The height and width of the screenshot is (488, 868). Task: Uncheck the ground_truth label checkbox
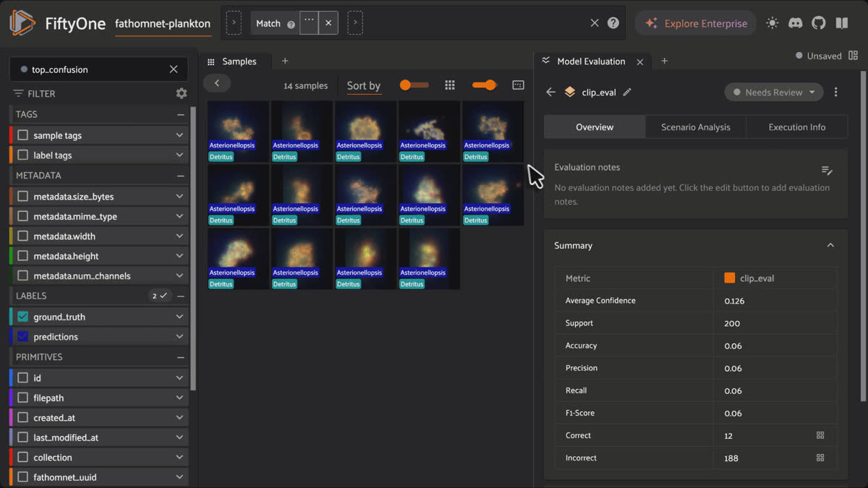(x=23, y=317)
